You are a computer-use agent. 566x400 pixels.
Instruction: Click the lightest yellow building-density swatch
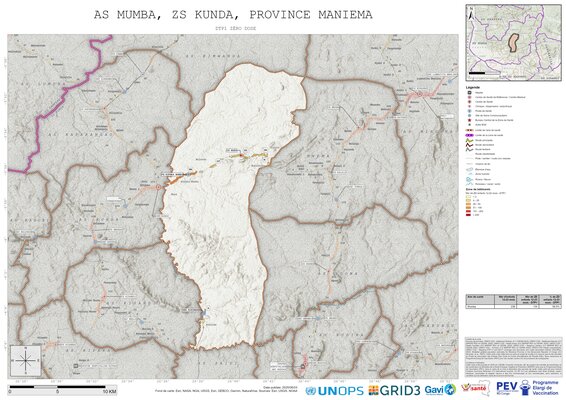(x=469, y=197)
